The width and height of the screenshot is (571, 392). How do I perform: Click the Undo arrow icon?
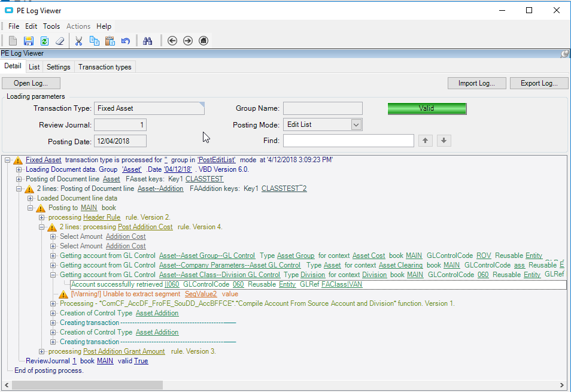click(126, 41)
